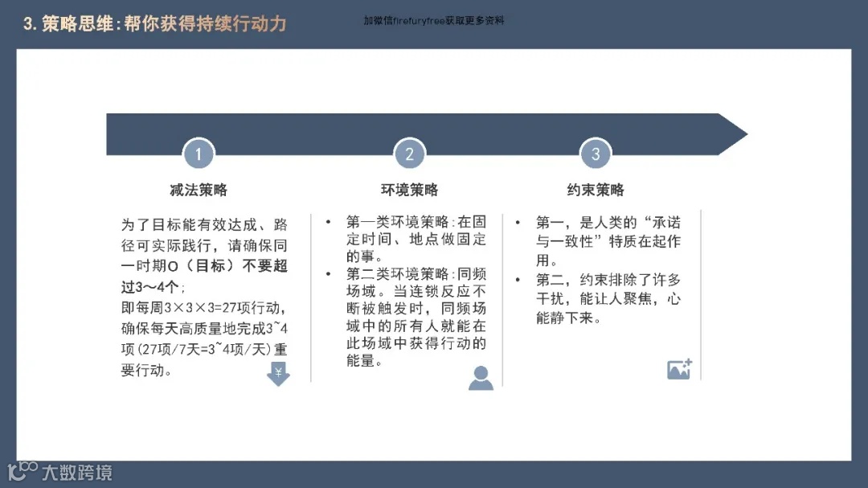Collapse the 约束策略 section heading
Screen dimensions: 868x488
click(x=596, y=190)
